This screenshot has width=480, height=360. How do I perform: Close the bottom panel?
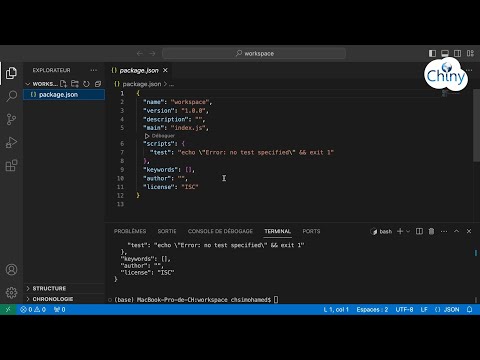[469, 231]
